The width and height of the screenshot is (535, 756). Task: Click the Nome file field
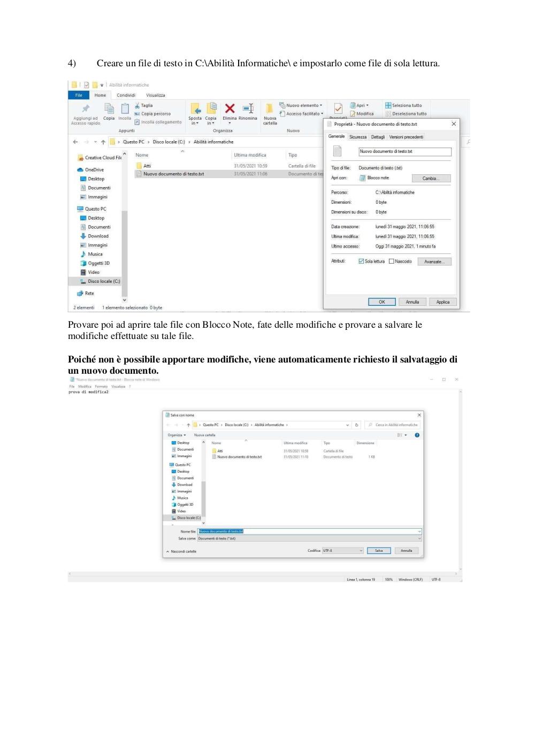click(x=310, y=531)
